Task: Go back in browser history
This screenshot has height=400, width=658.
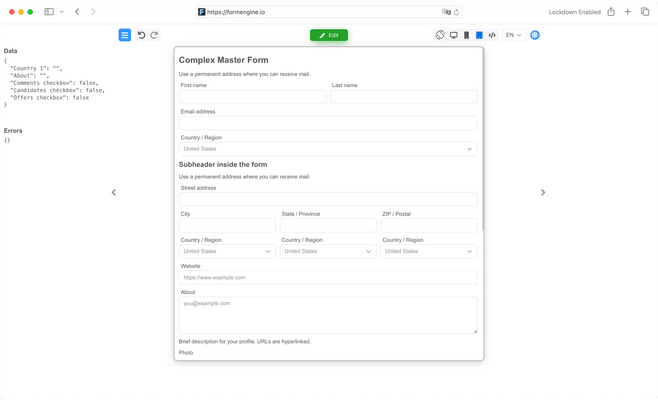Action: tap(77, 12)
